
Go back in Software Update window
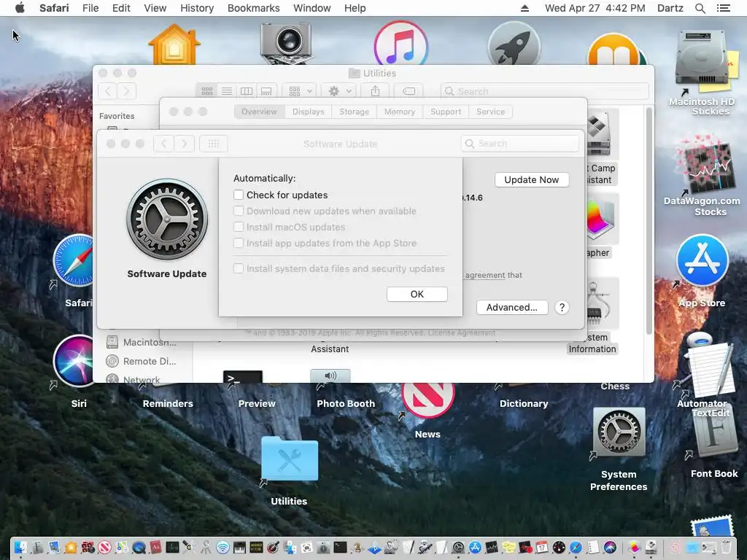tap(164, 144)
